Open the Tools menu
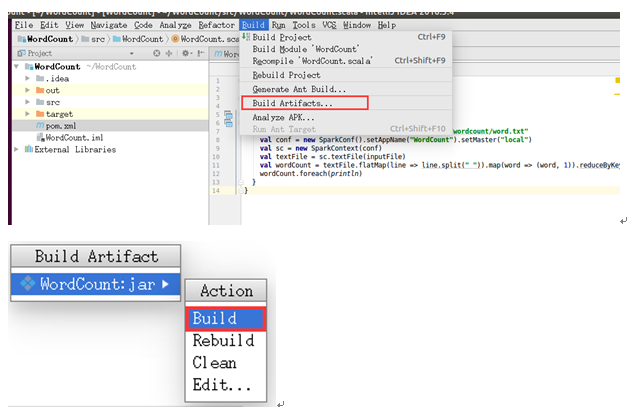 coord(304,25)
